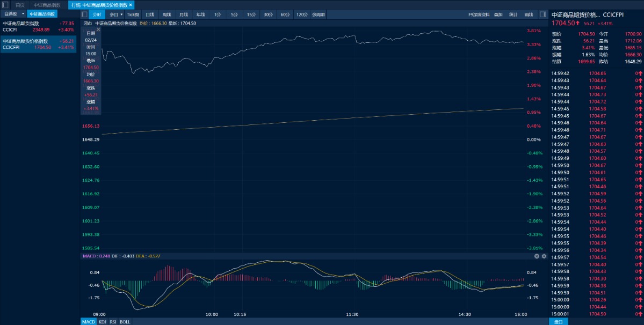Screen dimensions: 644x325
Task: Click the 1704.73 tick price
Action: (x=598, y=95)
